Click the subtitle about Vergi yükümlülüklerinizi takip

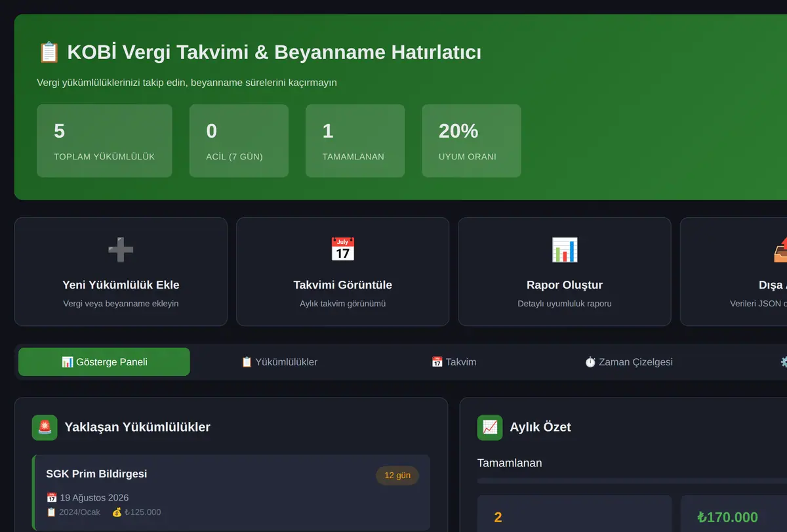coord(187,83)
